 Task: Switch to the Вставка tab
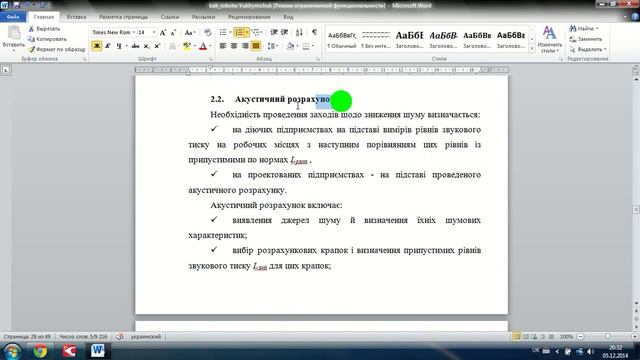tap(76, 17)
